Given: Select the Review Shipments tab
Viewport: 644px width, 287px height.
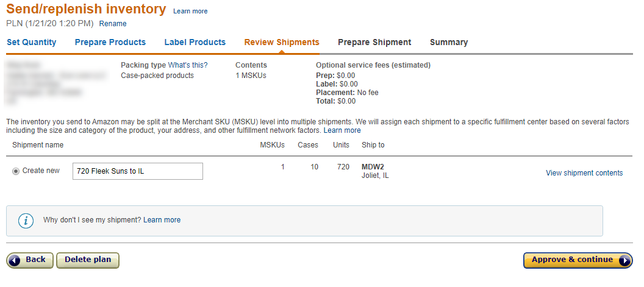Looking at the screenshot, I should pos(282,43).
